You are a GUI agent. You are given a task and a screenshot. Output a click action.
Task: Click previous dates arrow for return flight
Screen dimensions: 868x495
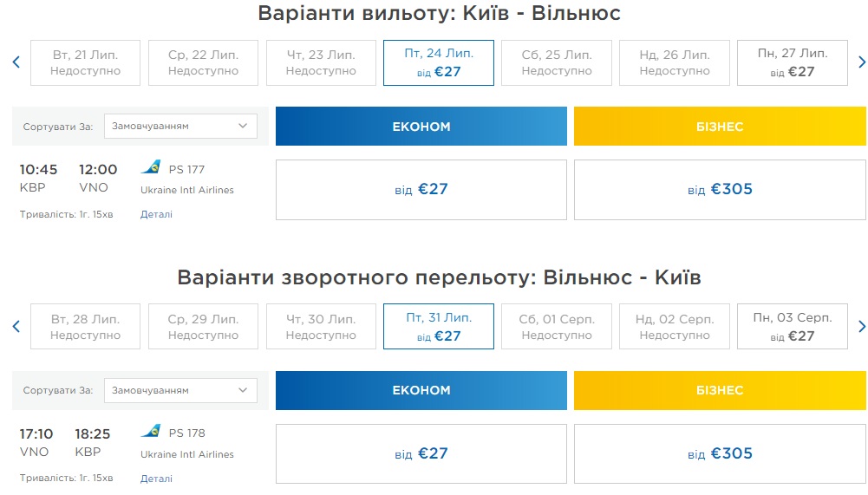pos(16,327)
